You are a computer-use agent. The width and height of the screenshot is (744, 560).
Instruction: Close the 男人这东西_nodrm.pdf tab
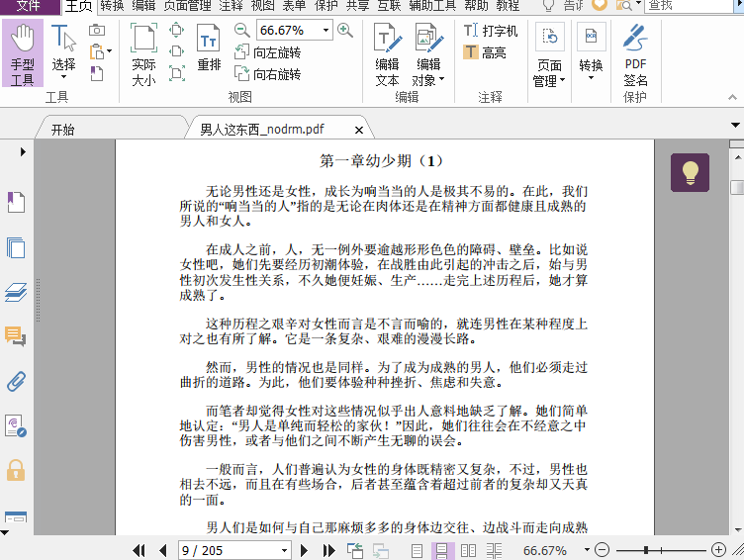point(359,130)
